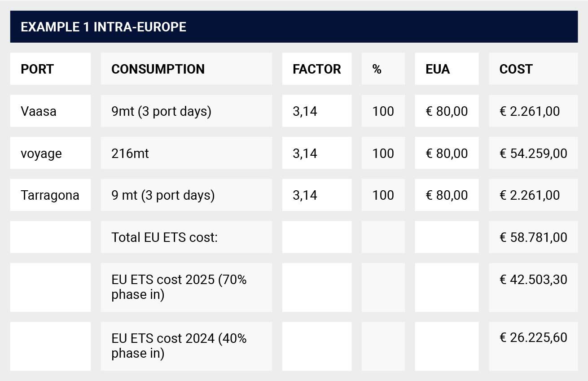The image size is (588, 381).
Task: Click the COST column header
Action: click(533, 69)
